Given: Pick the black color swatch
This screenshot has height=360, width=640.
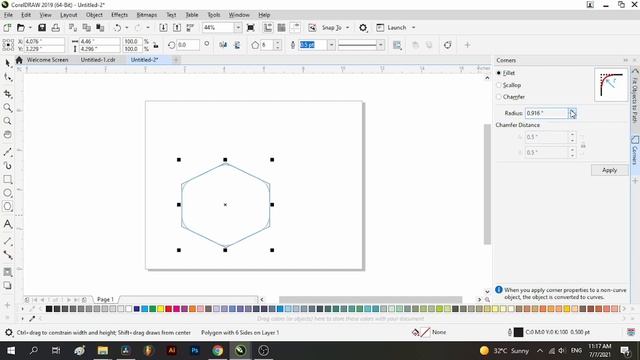Looking at the screenshot, I should 49,309.
